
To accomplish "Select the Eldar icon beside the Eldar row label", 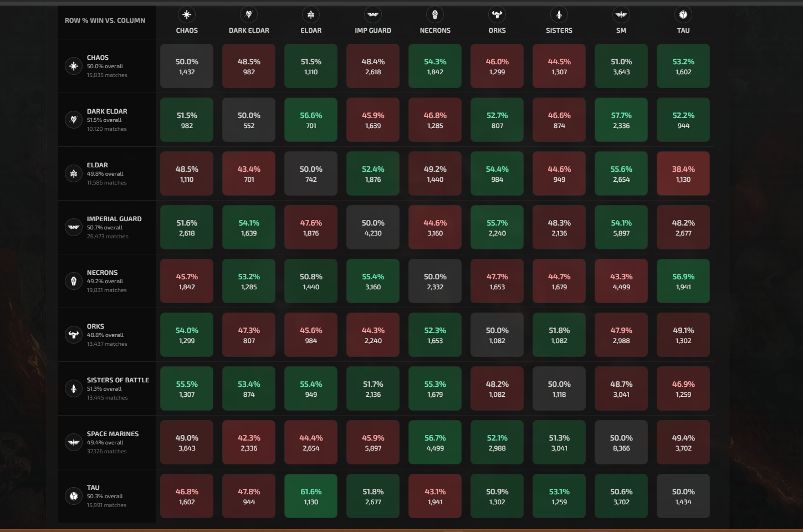I will [x=74, y=173].
